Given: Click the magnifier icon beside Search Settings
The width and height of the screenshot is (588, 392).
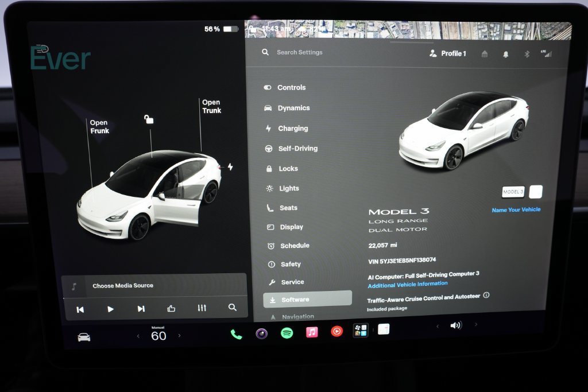Looking at the screenshot, I should tap(265, 52).
